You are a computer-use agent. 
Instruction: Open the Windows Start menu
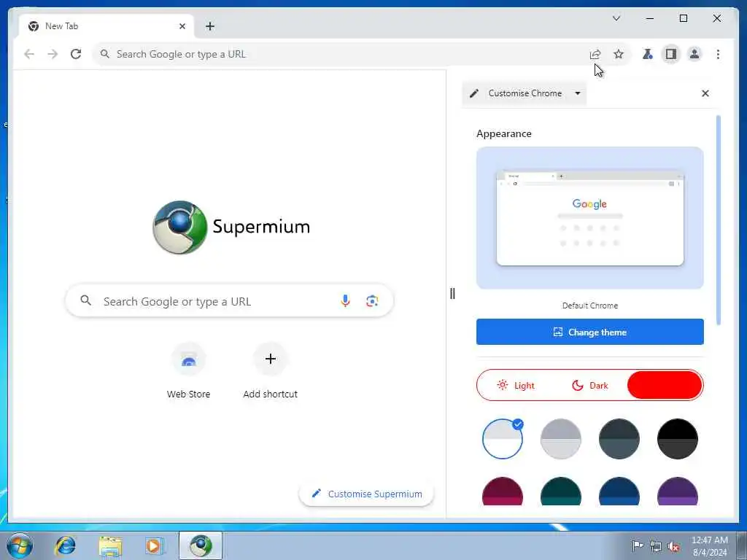pos(20,545)
